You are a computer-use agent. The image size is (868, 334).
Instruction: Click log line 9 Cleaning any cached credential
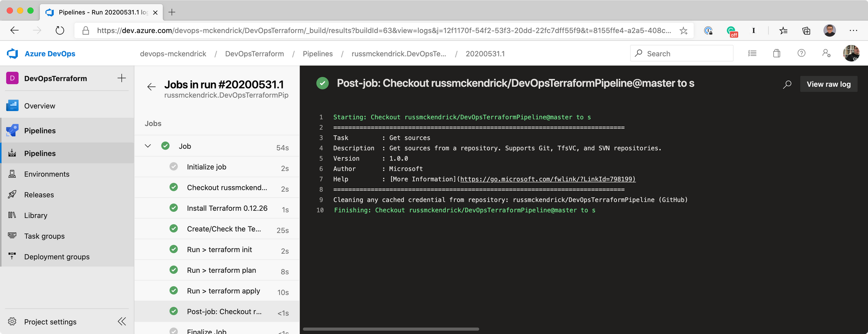click(510, 200)
